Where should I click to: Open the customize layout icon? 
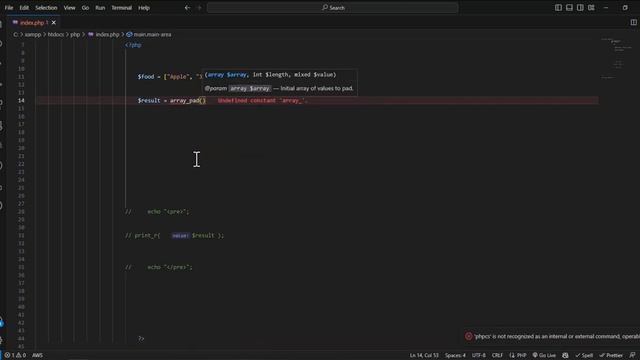pyautogui.click(x=591, y=8)
